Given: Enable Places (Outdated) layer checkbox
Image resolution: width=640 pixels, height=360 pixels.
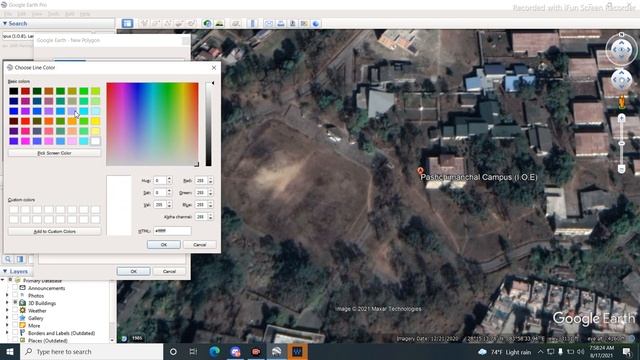Looking at the screenshot, I should (x=15, y=340).
